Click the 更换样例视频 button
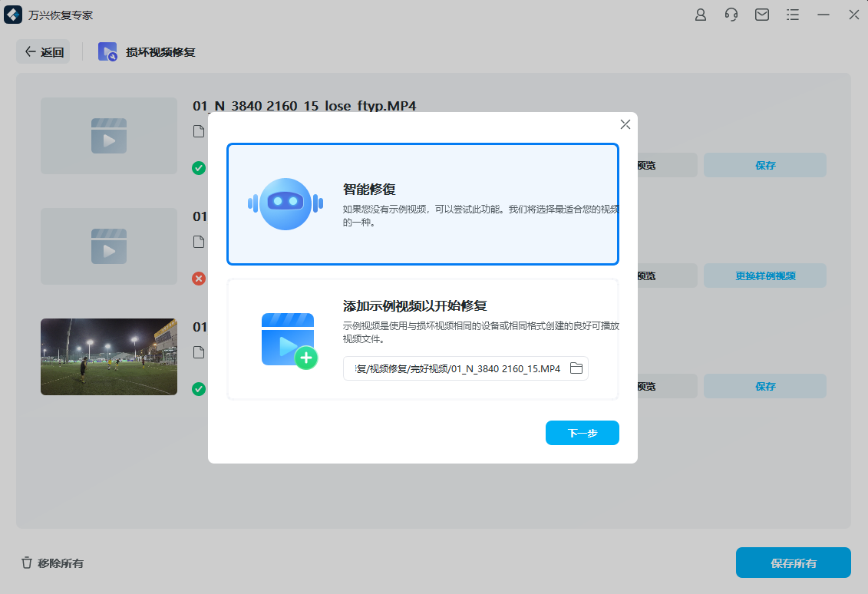Image resolution: width=868 pixels, height=594 pixels. pos(764,276)
